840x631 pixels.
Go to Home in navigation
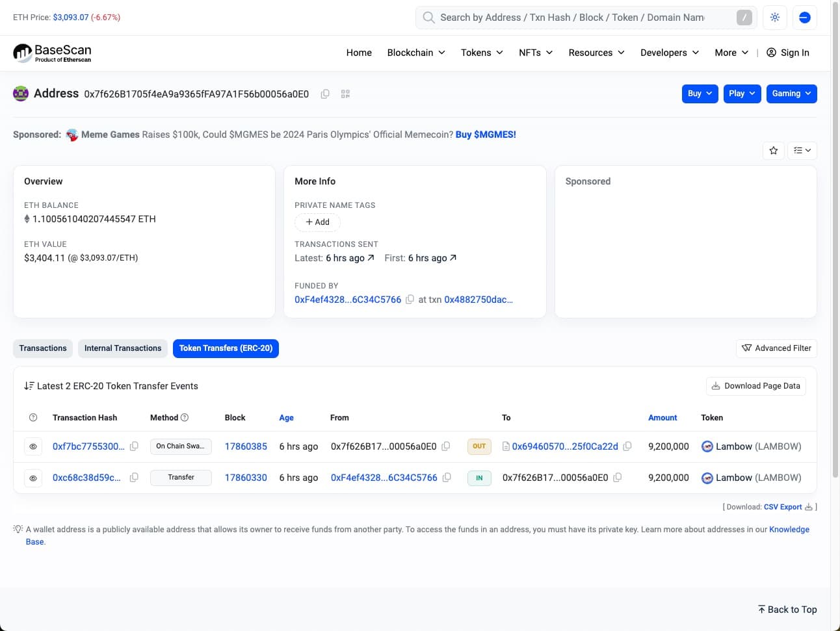point(359,53)
